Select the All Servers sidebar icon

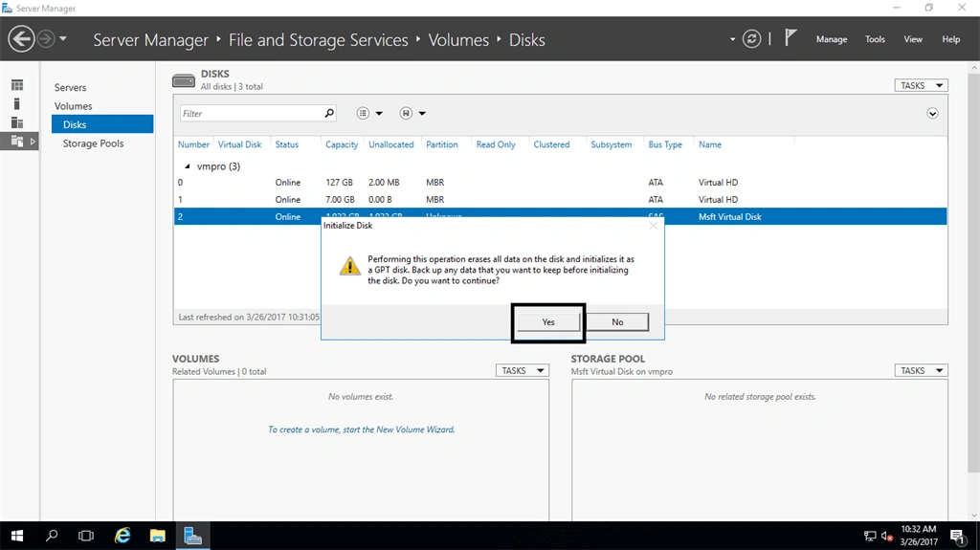[x=17, y=122]
